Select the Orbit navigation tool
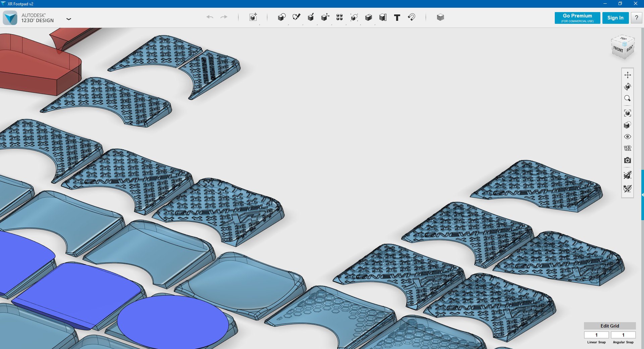The image size is (644, 349). tap(628, 87)
